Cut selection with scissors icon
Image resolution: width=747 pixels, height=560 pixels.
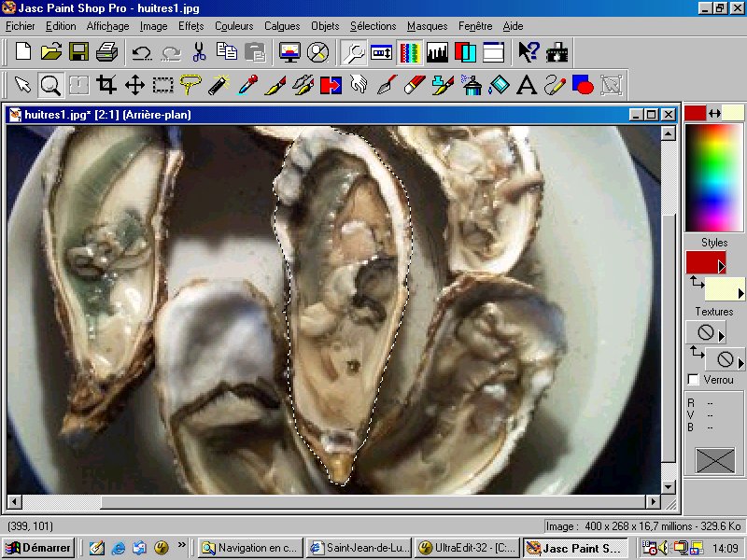pos(199,51)
